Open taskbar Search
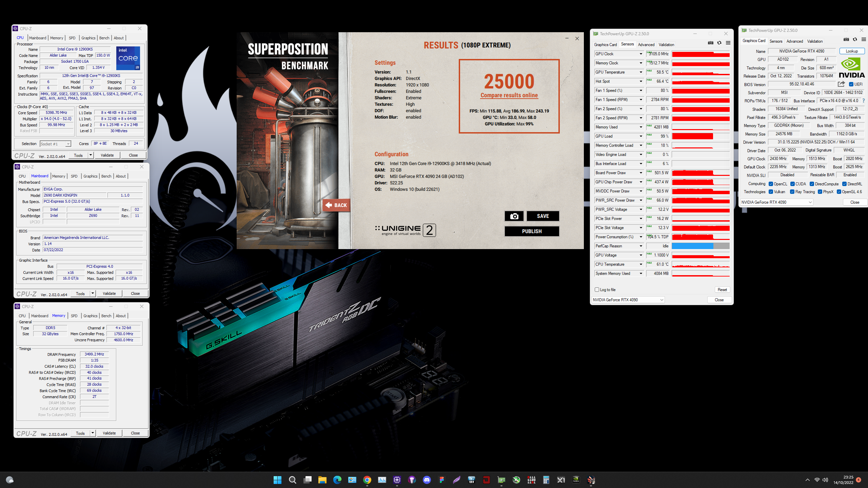 (292, 480)
